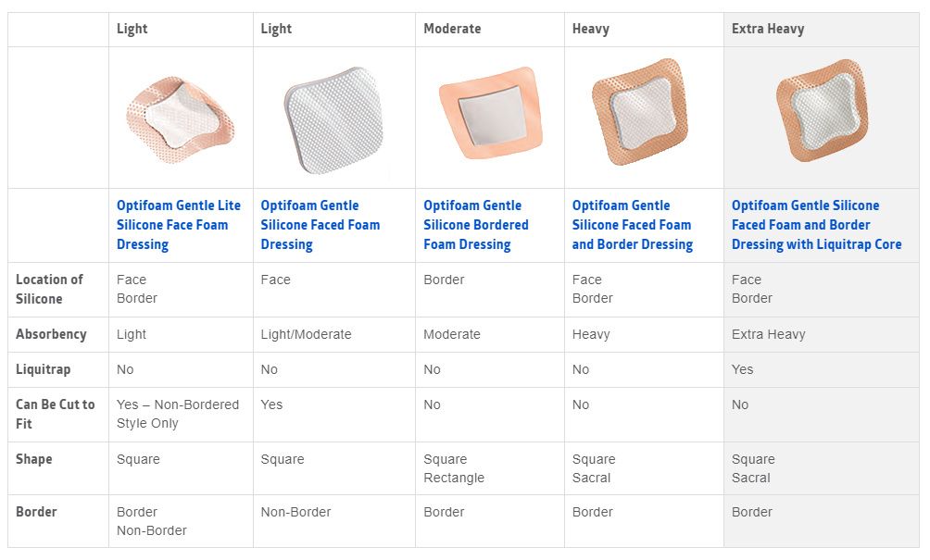Click the 'Light/Moderate' absorbency cell

click(306, 334)
